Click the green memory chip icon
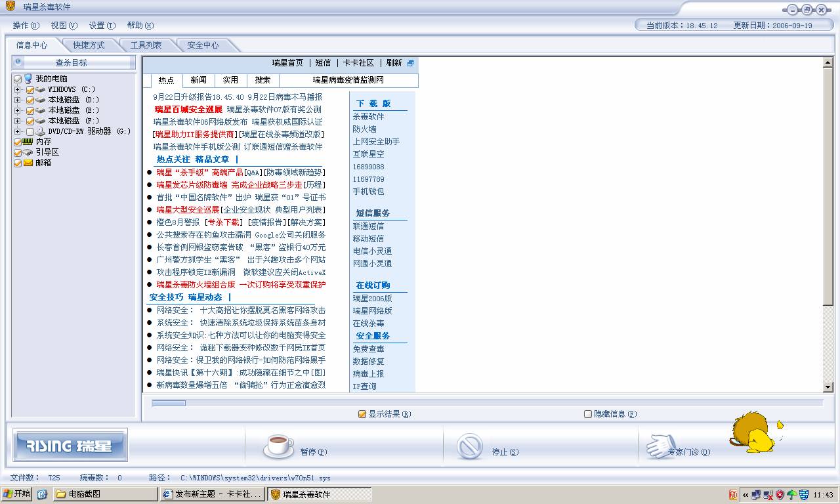The width and height of the screenshot is (840, 504). [x=28, y=142]
